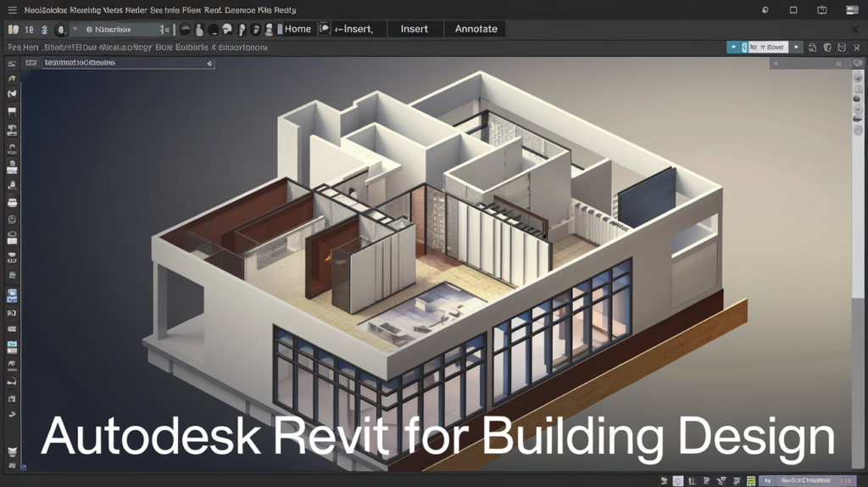Click the Insert tab left of Annotate
Image resolution: width=868 pixels, height=487 pixels.
(x=415, y=29)
